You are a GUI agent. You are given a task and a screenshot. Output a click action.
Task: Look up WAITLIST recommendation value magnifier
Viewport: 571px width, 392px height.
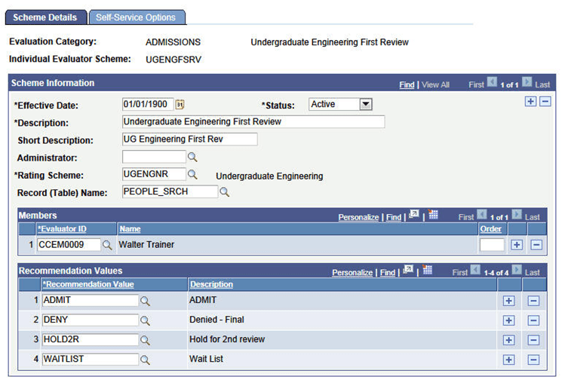pyautogui.click(x=145, y=360)
